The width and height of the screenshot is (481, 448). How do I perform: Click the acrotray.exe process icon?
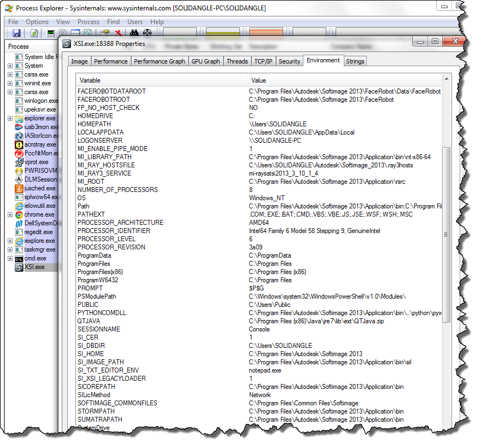pyautogui.click(x=19, y=144)
